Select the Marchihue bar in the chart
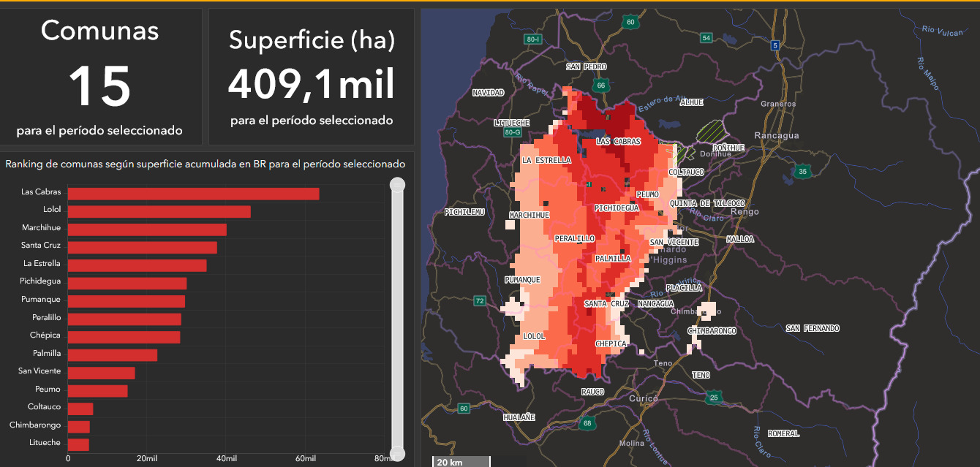Viewport: 980px width, 467px height. pos(147,229)
